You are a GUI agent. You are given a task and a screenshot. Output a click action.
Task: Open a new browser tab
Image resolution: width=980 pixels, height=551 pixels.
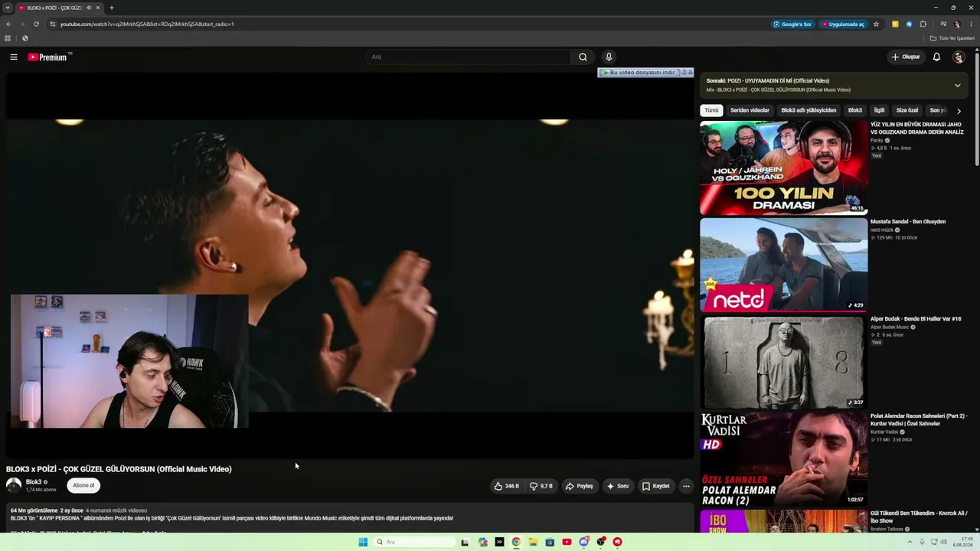click(x=112, y=8)
